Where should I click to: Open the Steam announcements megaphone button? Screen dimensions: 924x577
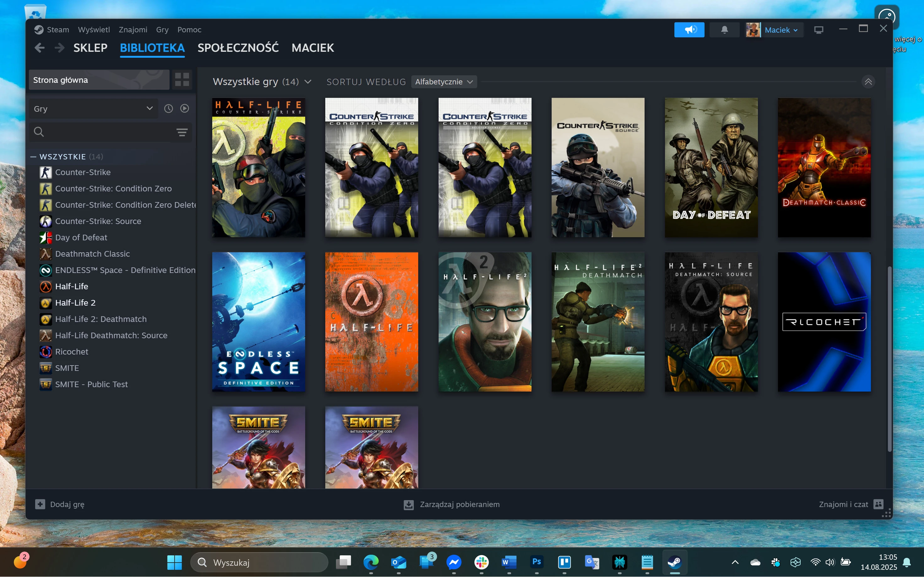(689, 30)
